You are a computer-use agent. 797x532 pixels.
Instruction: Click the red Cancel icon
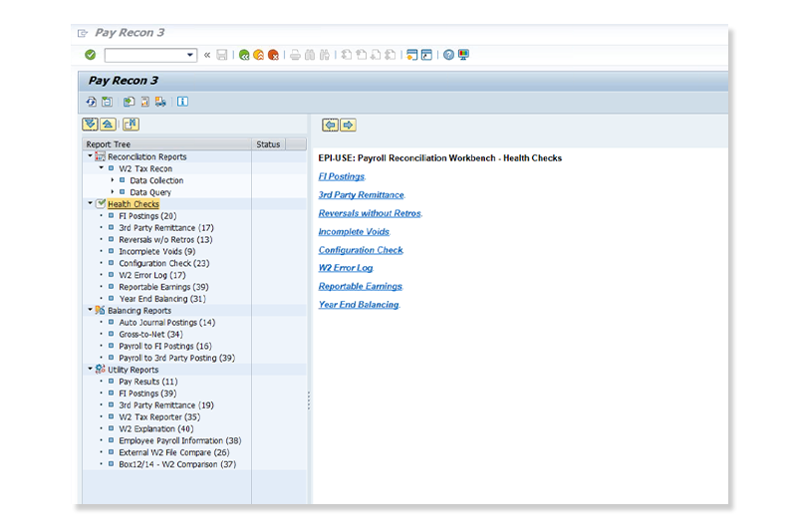point(273,55)
